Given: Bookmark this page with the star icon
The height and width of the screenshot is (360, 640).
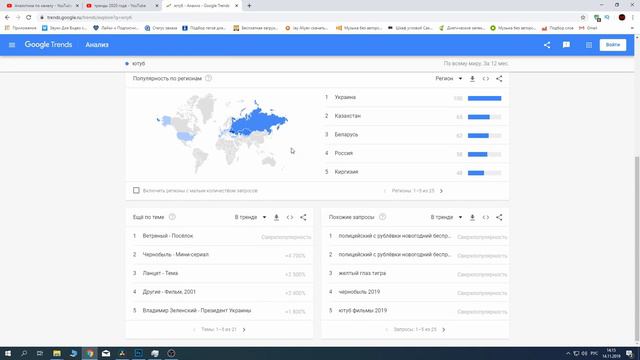Looking at the screenshot, I should coord(583,18).
